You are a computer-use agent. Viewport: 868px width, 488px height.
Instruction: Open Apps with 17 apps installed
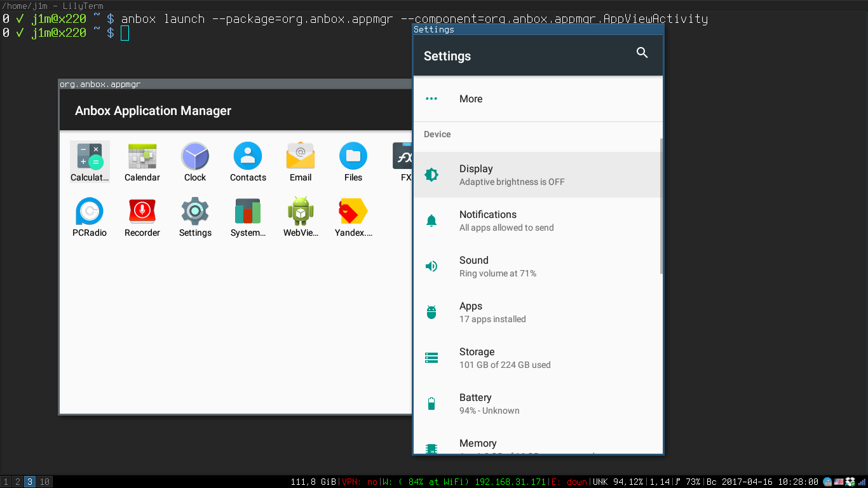coord(537,312)
